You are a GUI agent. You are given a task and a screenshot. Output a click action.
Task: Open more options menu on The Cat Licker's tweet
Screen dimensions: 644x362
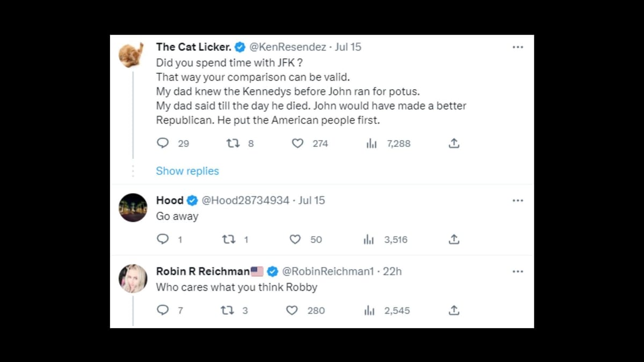518,47
